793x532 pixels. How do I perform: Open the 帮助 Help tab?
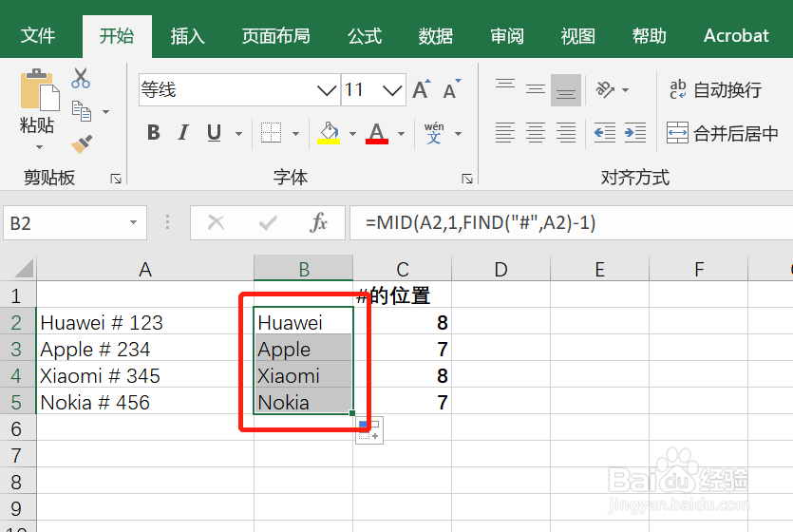650,36
